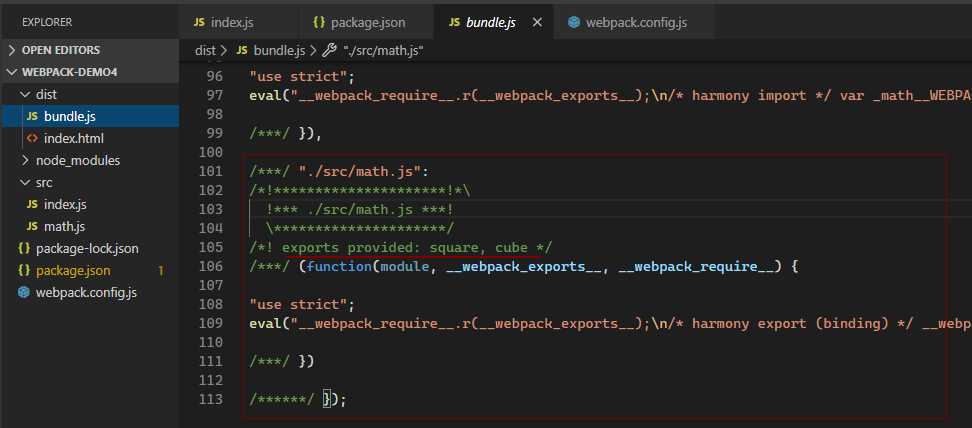
Task: Click the braces icon beside package-lock.json
Action: point(24,249)
